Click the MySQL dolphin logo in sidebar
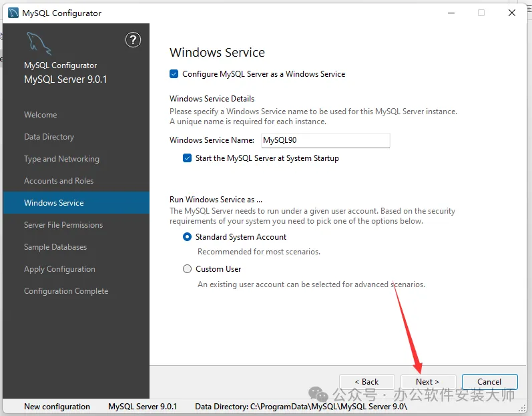 [x=39, y=43]
